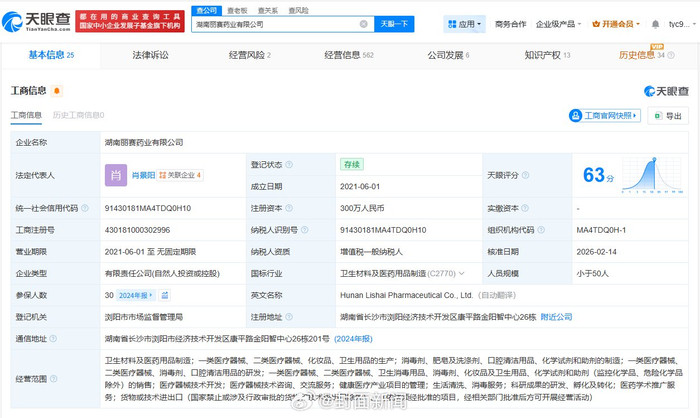
Task: Switch to the 经营信息 tab
Action: (x=343, y=56)
